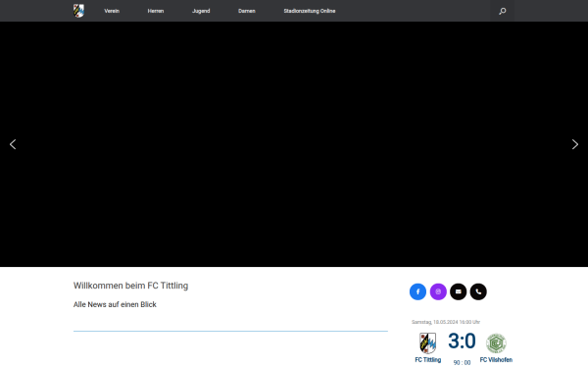Screen dimensions: 588x368
Task: Advance slider with right arrow
Action: coord(575,144)
